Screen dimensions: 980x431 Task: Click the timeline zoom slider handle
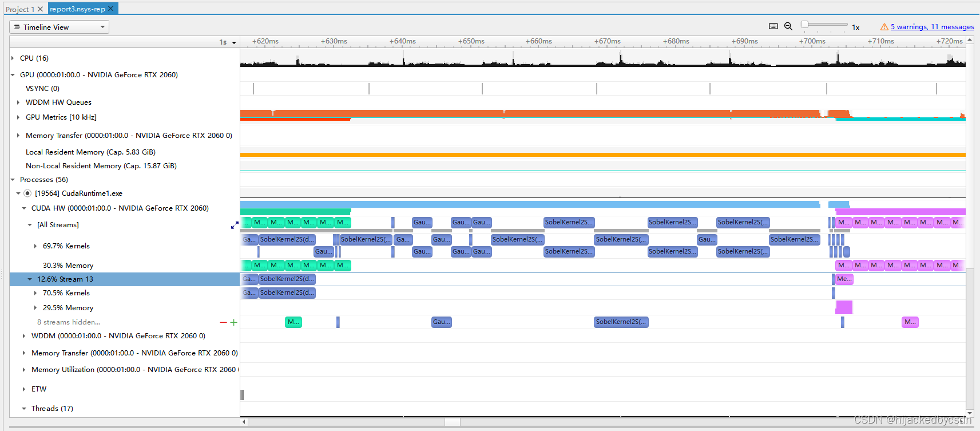coord(804,24)
